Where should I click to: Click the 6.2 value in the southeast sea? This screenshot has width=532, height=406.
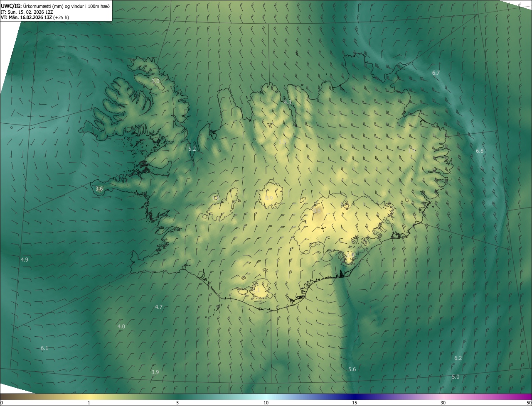point(458,358)
